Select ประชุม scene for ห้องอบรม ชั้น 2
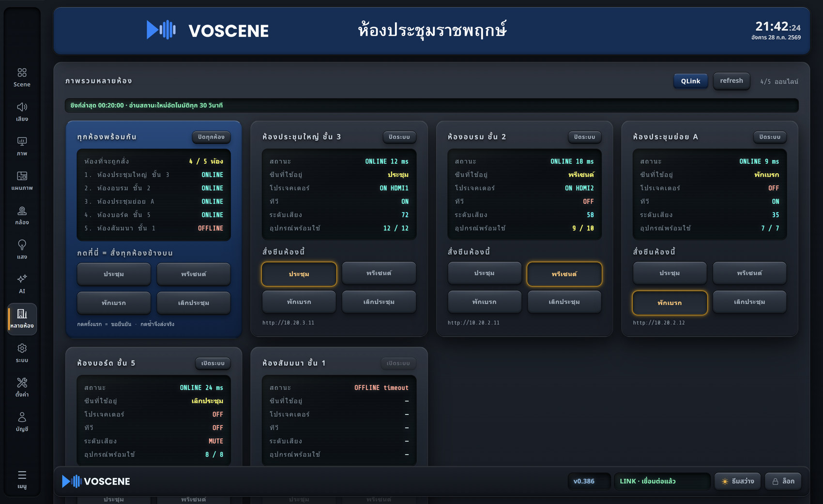The image size is (823, 504). point(485,273)
